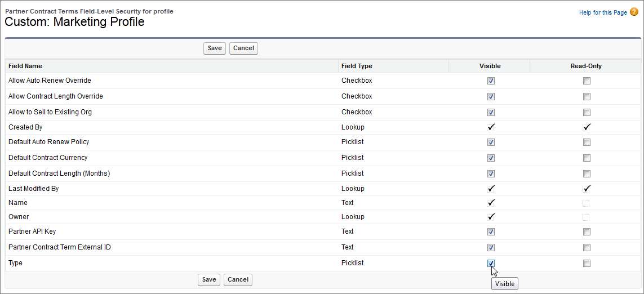The image size is (644, 294).
Task: Click the Visible checkmark for Created By
Action: [x=491, y=127]
